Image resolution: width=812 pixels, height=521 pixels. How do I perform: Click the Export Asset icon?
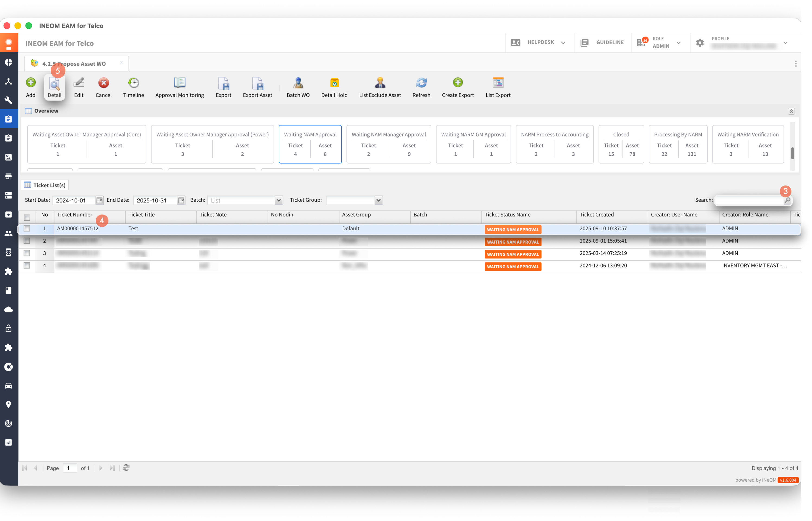[257, 83]
